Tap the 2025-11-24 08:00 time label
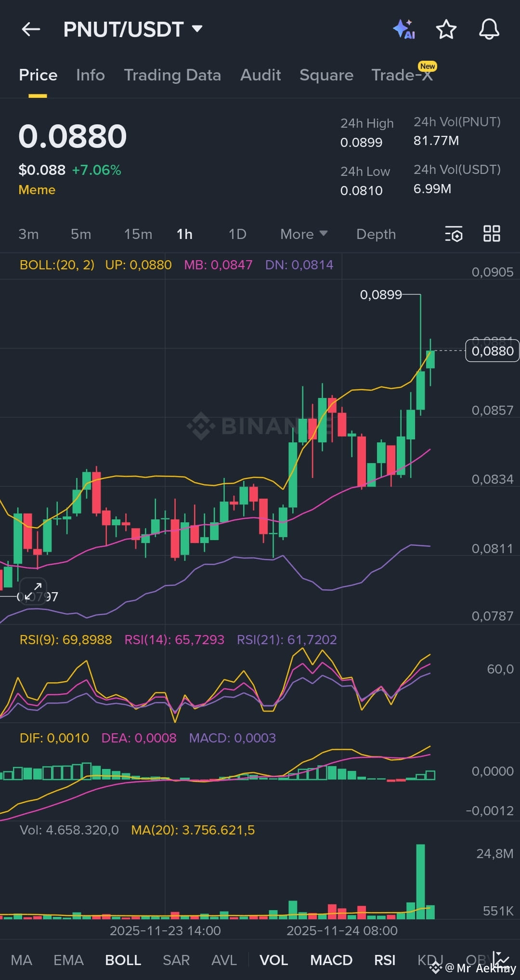520x980 pixels. click(x=342, y=931)
